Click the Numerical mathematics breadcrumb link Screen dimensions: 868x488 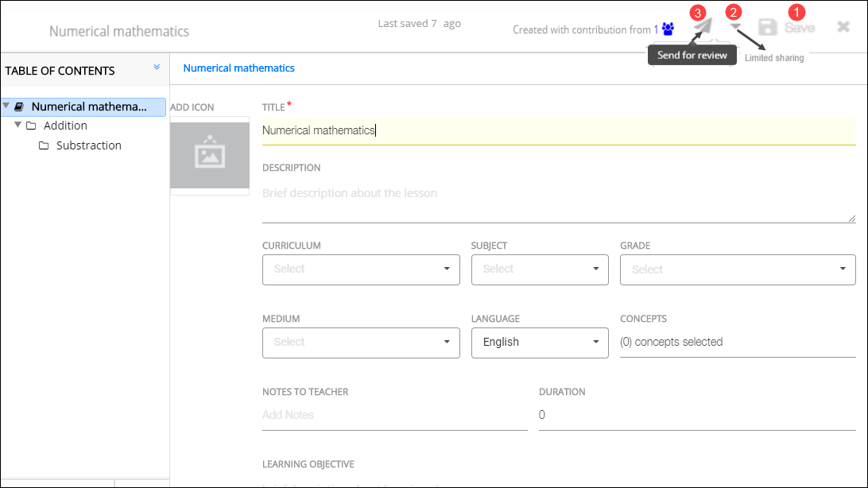click(x=238, y=68)
